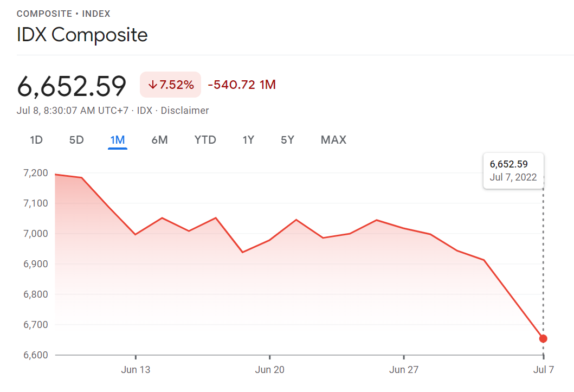This screenshot has width=574, height=392.
Task: Open the Disclaimer link
Action: click(x=185, y=111)
